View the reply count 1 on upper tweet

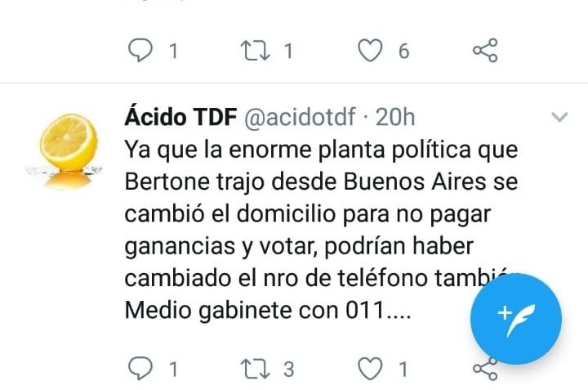point(173,51)
